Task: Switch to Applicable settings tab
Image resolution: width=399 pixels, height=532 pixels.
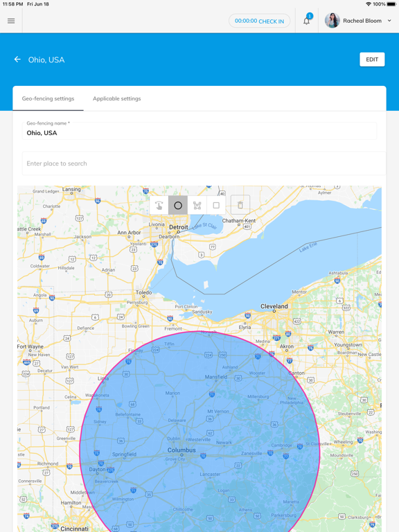Action: click(x=116, y=98)
